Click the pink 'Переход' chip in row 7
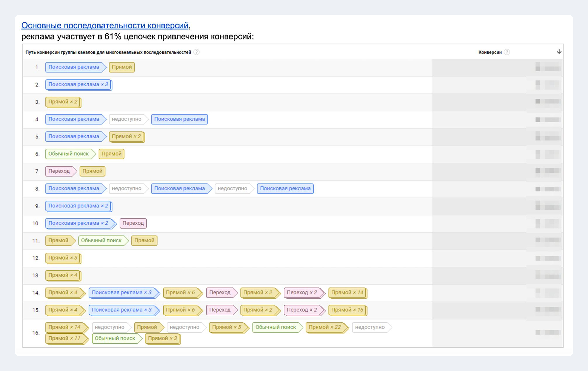Screen dimensions: 588x371 59,171
